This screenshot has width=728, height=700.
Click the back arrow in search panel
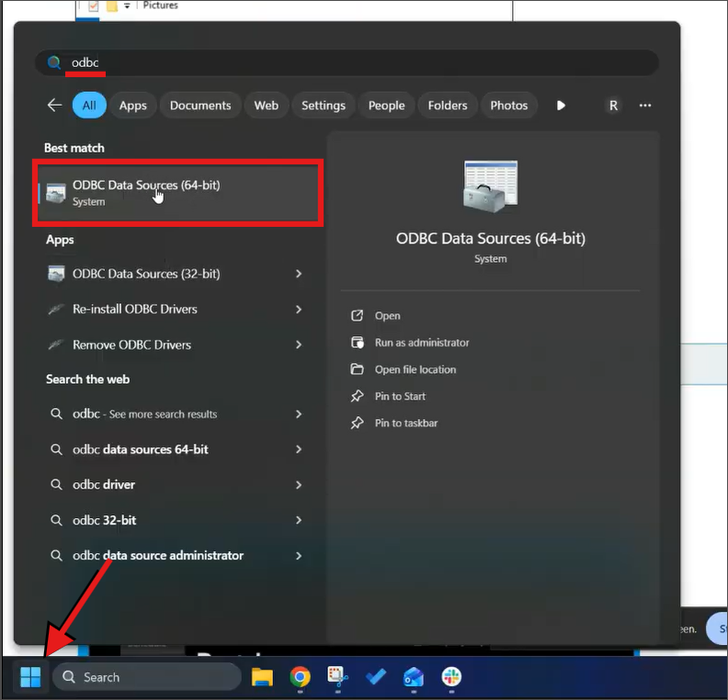pos(54,105)
